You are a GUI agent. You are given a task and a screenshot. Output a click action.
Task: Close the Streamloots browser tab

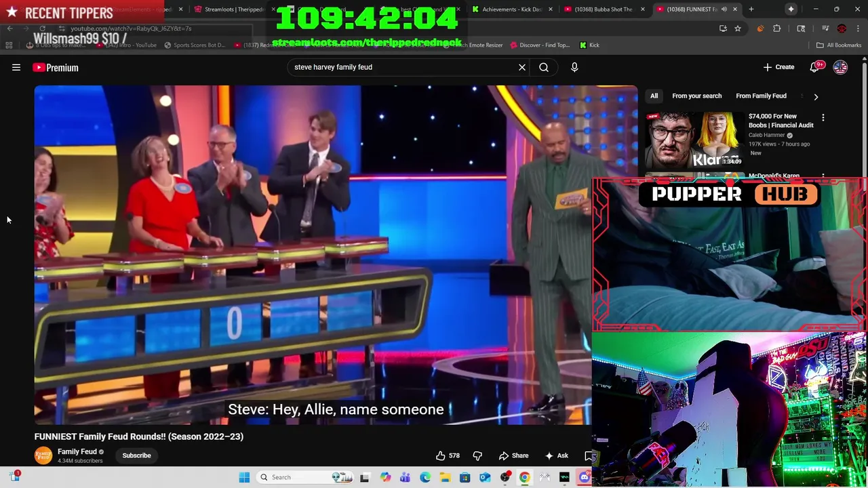click(273, 9)
